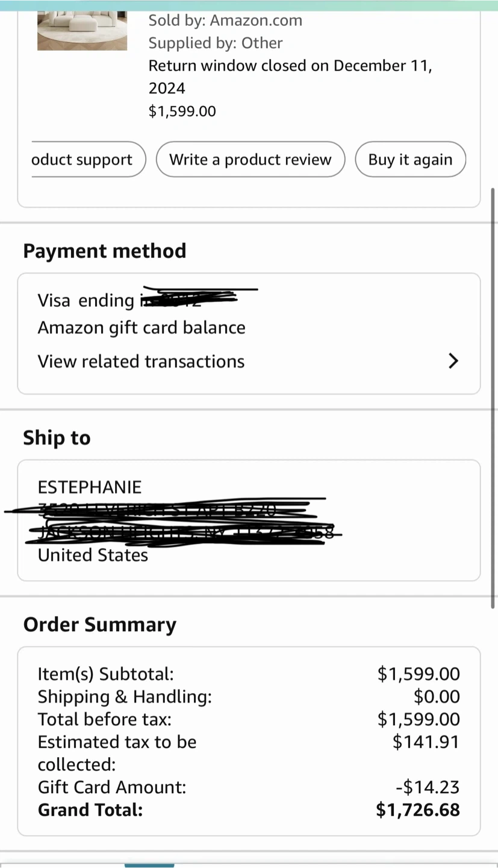Click the vertical scrollbar on the right edge

click(x=493, y=398)
